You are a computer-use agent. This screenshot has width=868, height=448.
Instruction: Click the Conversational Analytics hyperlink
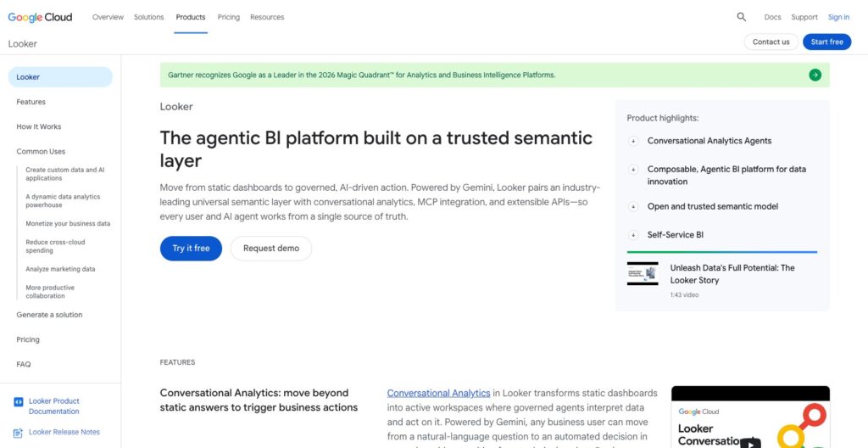point(438,393)
